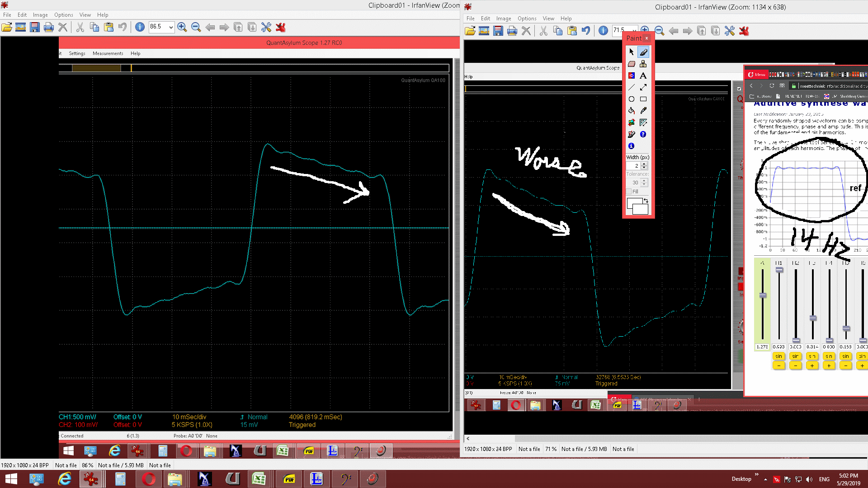
Task: Open the settings wrench icon in the left IrfanView
Action: tap(266, 28)
